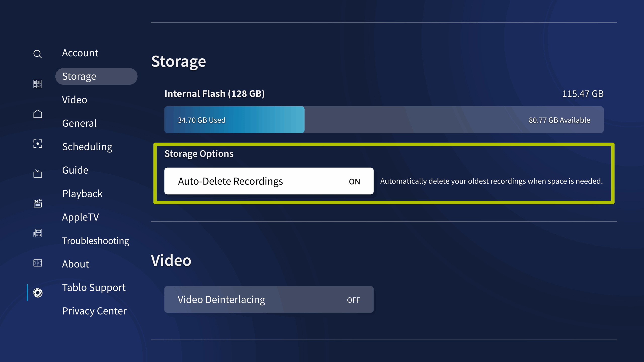Open the Scheduling settings section
The height and width of the screenshot is (362, 644).
pos(87,147)
